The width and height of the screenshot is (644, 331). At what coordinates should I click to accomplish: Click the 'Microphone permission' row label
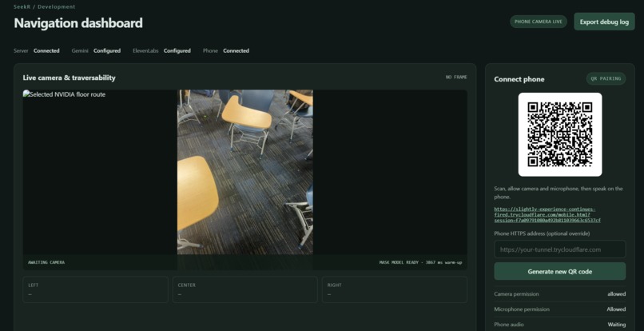[522, 309]
